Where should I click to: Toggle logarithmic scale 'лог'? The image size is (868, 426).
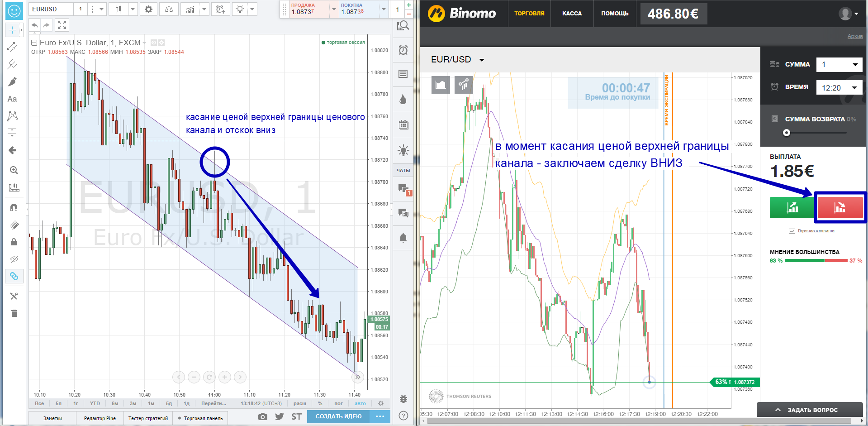point(338,403)
